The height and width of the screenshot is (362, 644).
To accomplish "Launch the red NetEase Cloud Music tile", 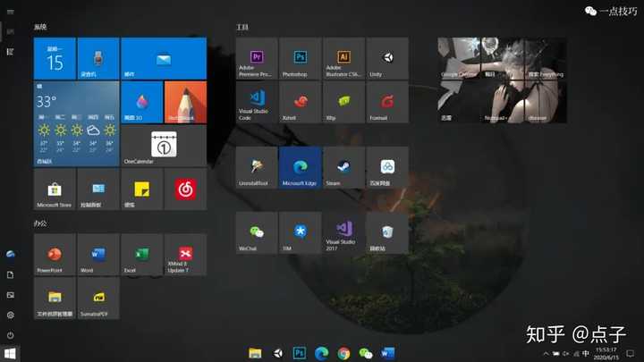I will [186, 189].
